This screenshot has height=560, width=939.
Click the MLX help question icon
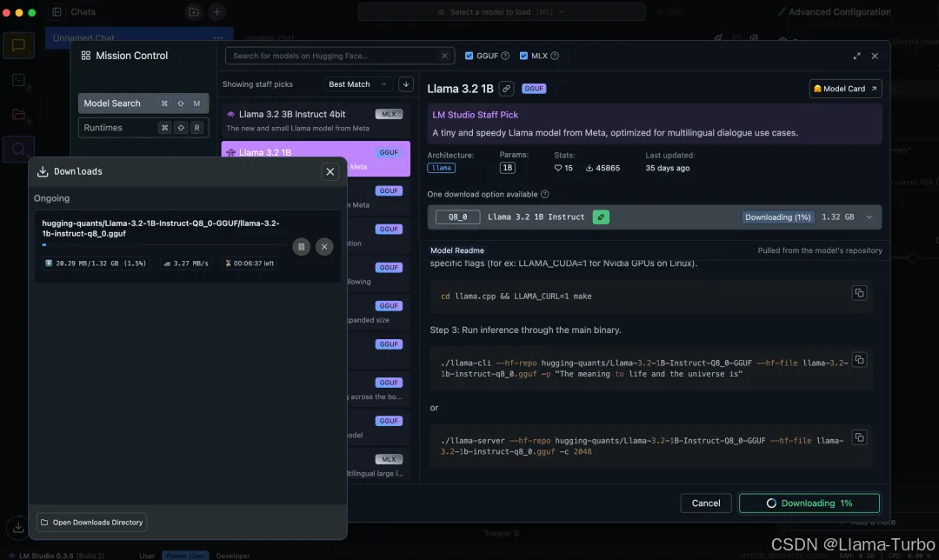(x=555, y=56)
